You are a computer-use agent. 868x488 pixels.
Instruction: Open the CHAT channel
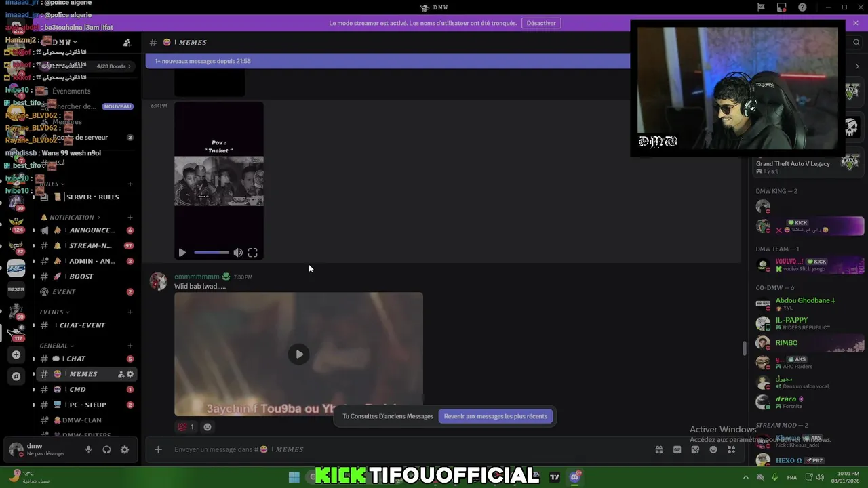point(86,359)
